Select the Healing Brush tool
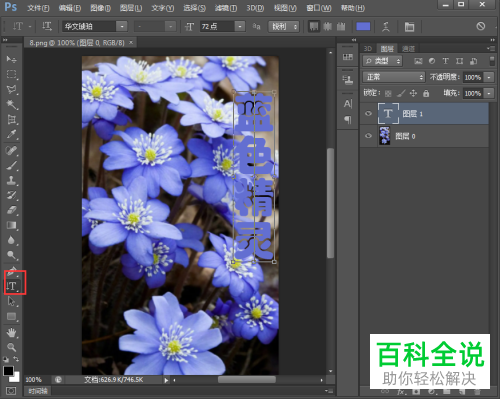This screenshot has height=399, width=500. (x=11, y=150)
